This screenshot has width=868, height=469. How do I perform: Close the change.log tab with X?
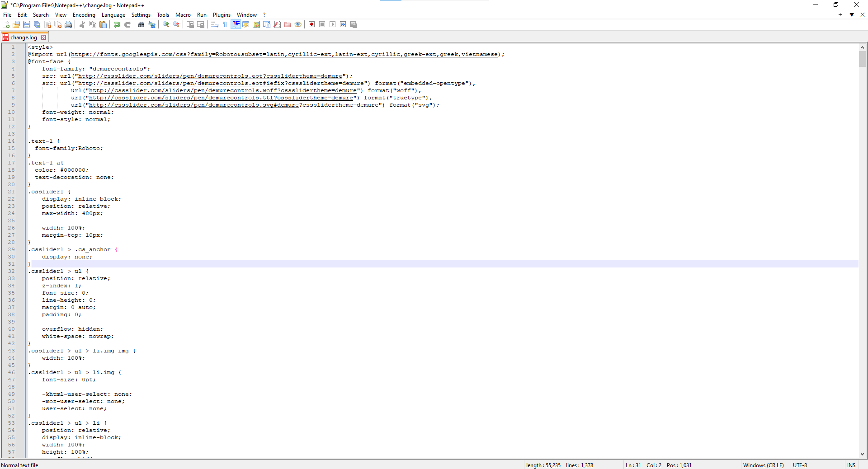click(44, 38)
